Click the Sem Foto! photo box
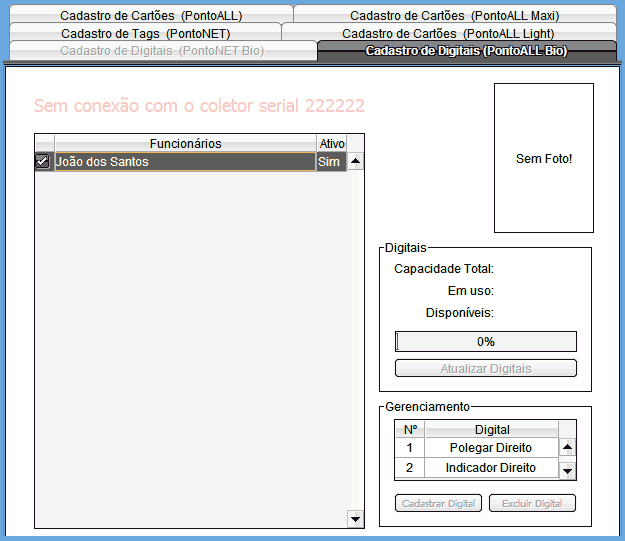625x541 pixels. (x=543, y=158)
